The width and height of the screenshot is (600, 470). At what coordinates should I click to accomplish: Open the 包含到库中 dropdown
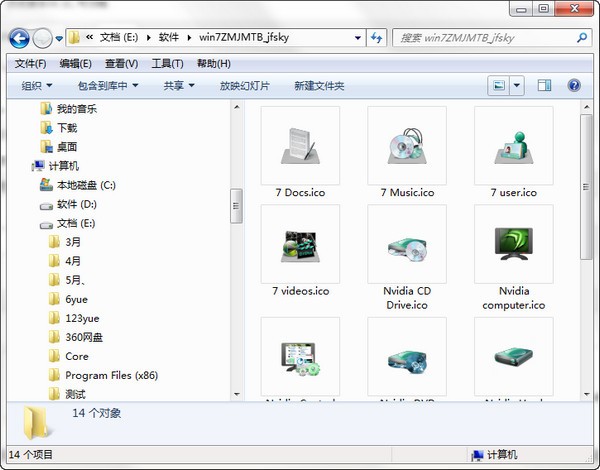click(108, 85)
